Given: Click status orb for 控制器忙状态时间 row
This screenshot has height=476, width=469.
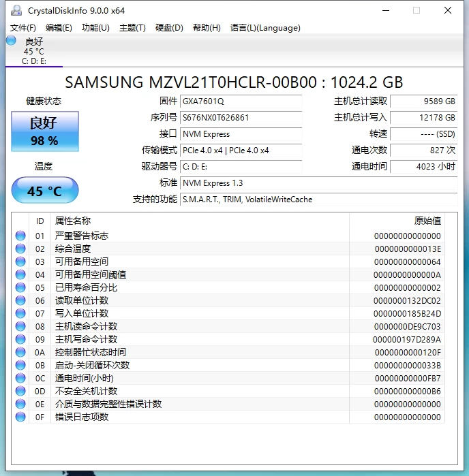Looking at the screenshot, I should click(x=20, y=353).
